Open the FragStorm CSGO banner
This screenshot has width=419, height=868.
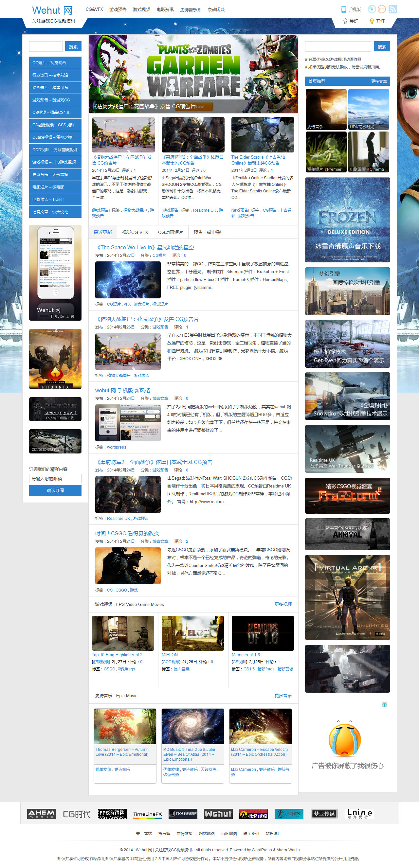[x=348, y=496]
